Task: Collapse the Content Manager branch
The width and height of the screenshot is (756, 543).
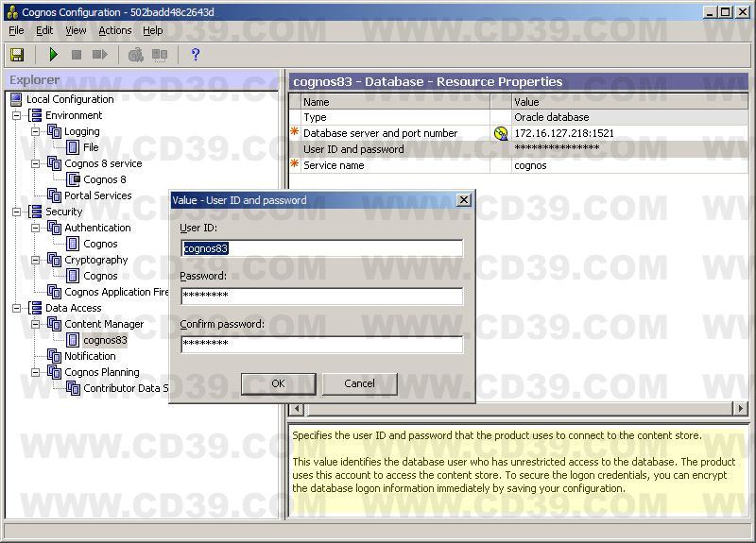Action: pyautogui.click(x=36, y=324)
